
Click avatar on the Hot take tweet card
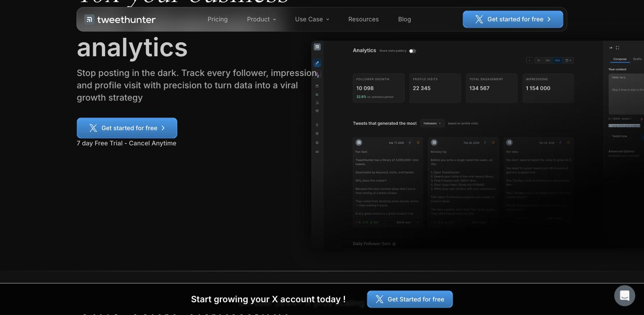[x=509, y=143]
